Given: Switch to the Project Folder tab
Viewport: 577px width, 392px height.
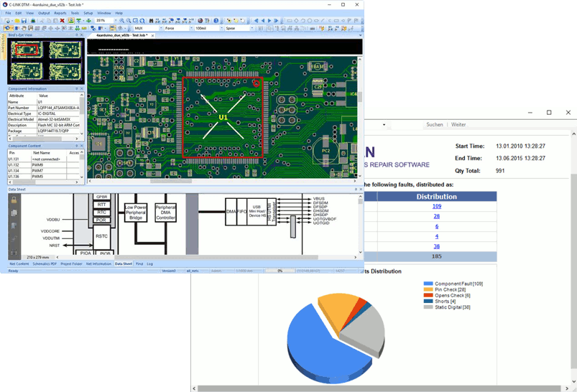Looking at the screenshot, I should coord(71,263).
